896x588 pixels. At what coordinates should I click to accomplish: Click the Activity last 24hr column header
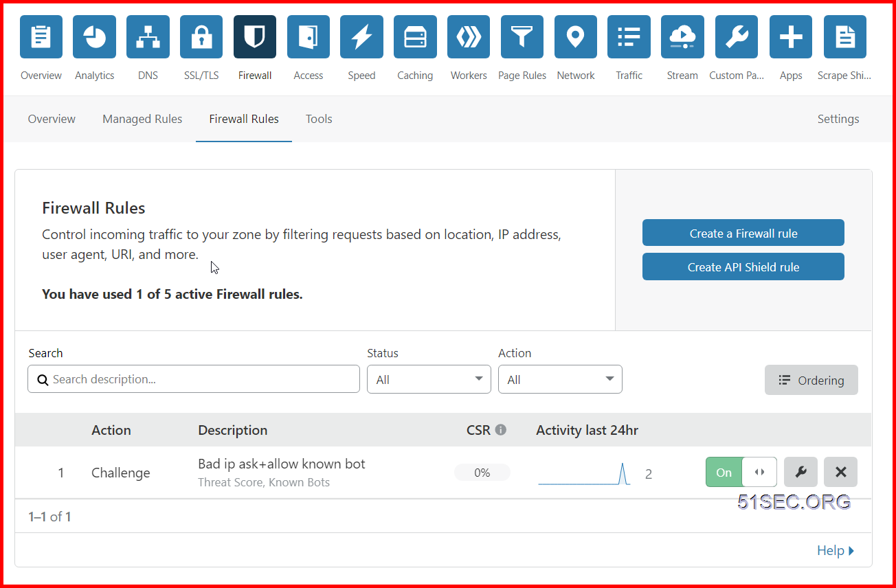[587, 430]
